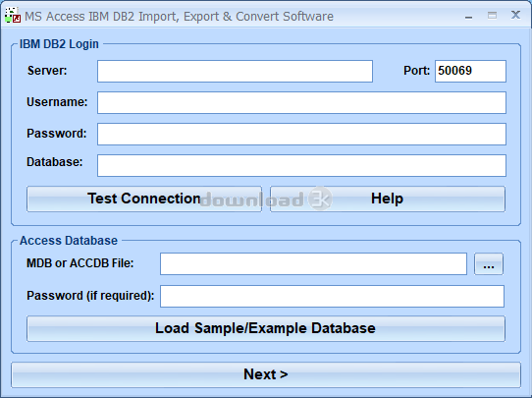Click the Database name field

click(301, 165)
